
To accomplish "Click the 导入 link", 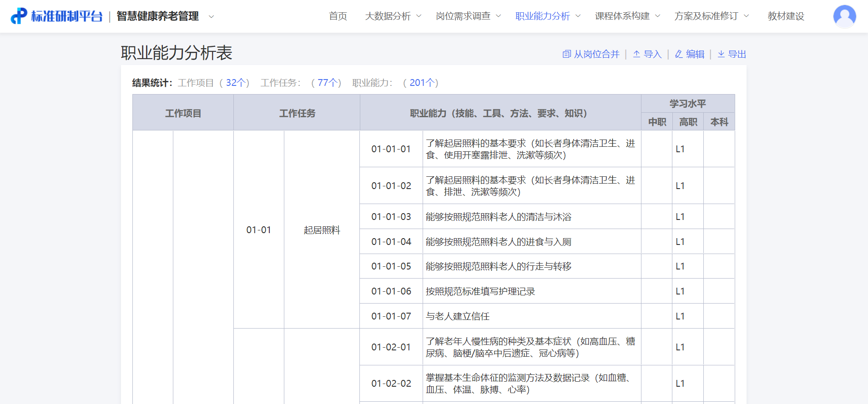I will (x=652, y=54).
